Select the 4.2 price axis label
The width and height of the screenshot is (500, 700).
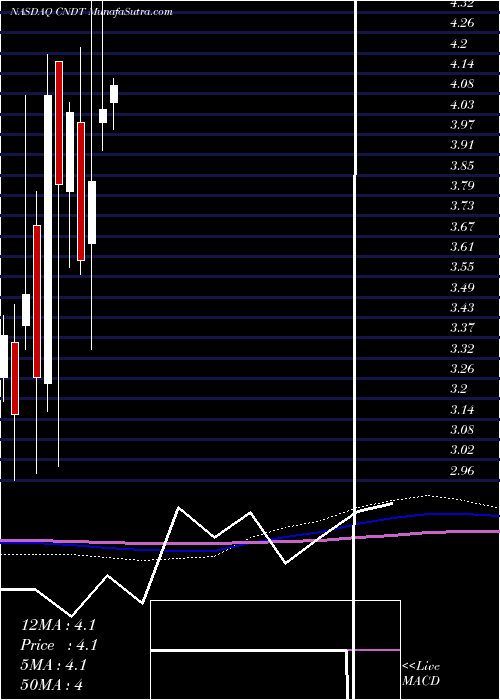click(459, 44)
